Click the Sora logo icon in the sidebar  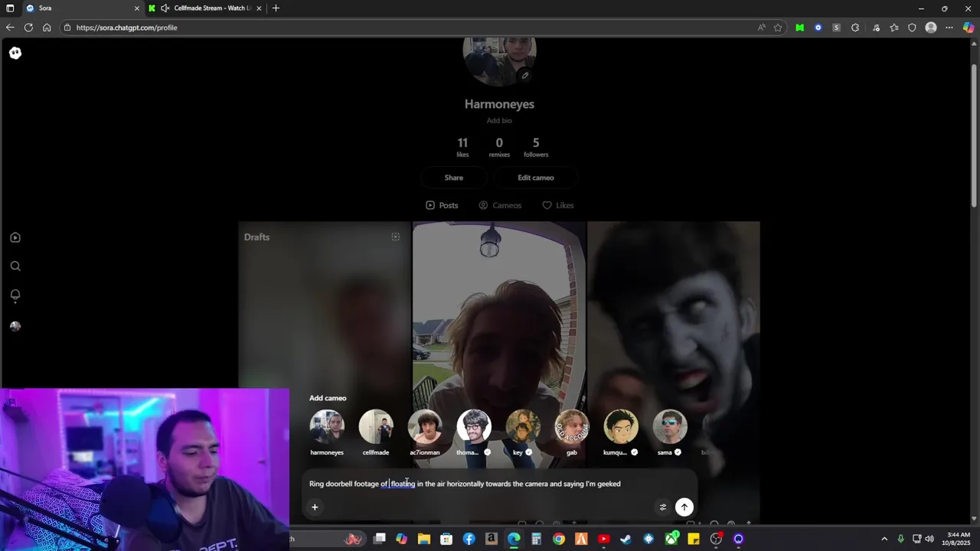click(15, 53)
